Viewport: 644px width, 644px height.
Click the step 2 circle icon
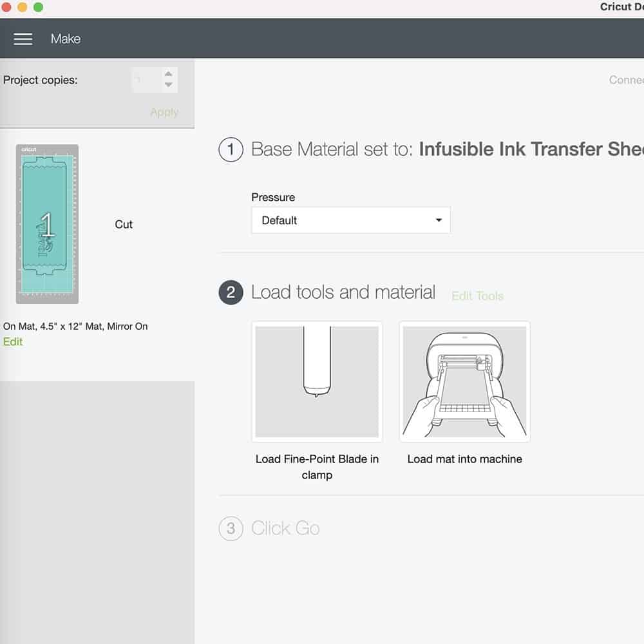coord(231,292)
